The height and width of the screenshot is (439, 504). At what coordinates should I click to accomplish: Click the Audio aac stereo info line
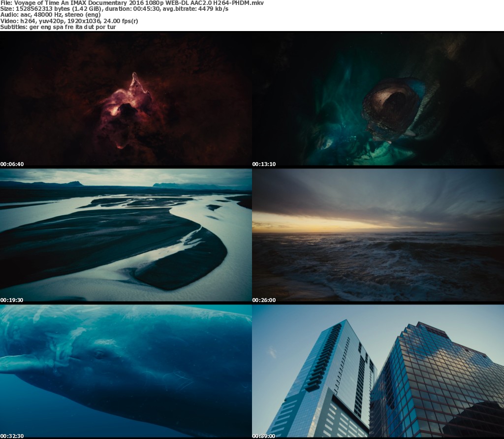pyautogui.click(x=50, y=15)
